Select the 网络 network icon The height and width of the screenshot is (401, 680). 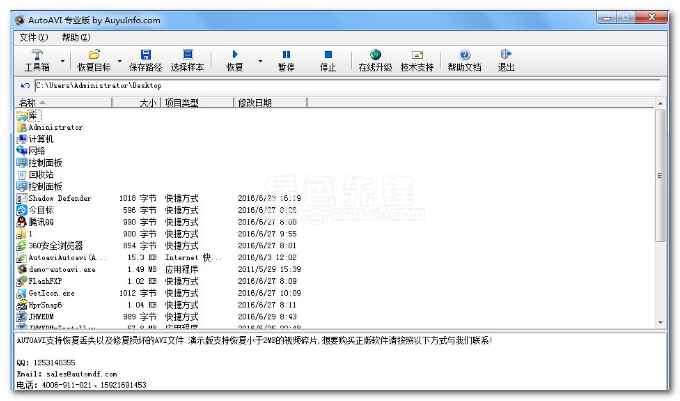coord(22,150)
